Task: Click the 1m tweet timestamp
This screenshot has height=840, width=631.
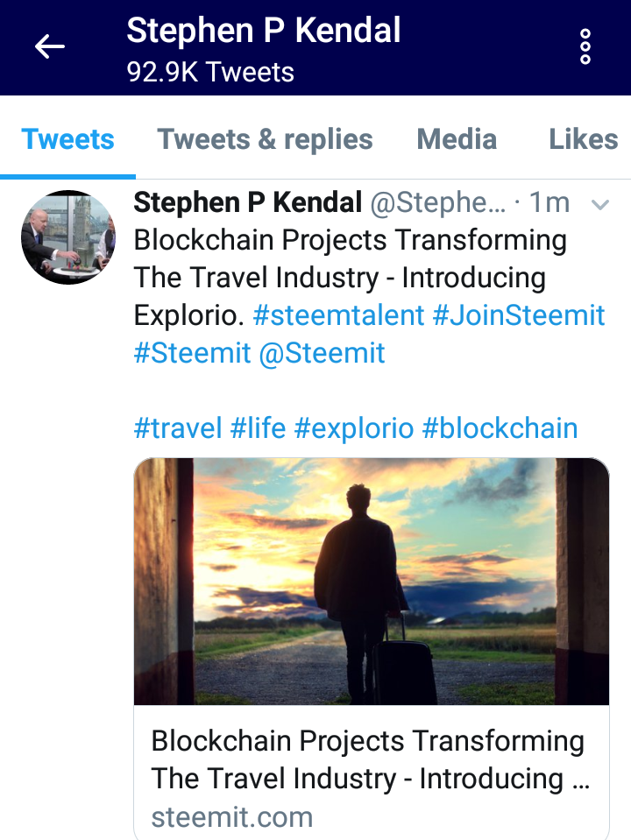Action: click(x=549, y=203)
